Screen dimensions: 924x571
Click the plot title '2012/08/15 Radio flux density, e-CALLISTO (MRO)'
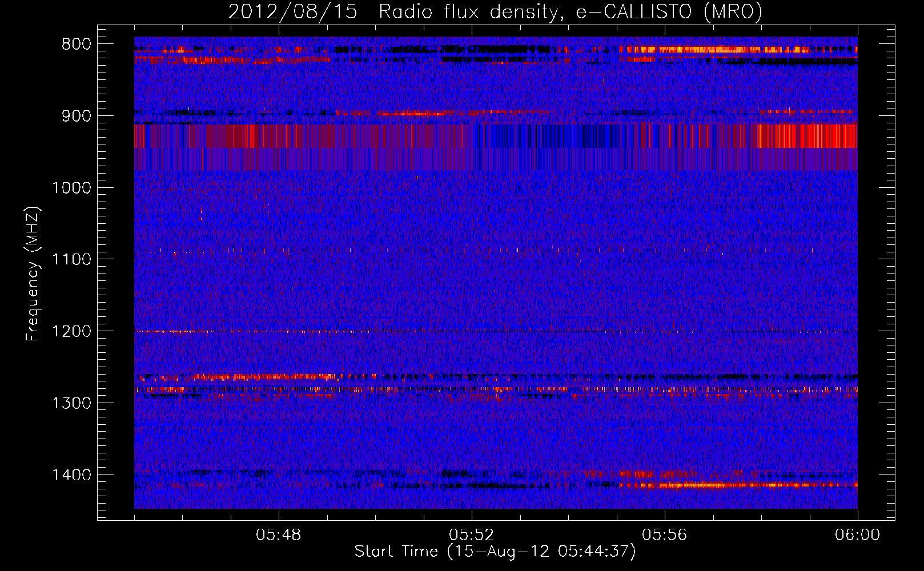pos(495,12)
